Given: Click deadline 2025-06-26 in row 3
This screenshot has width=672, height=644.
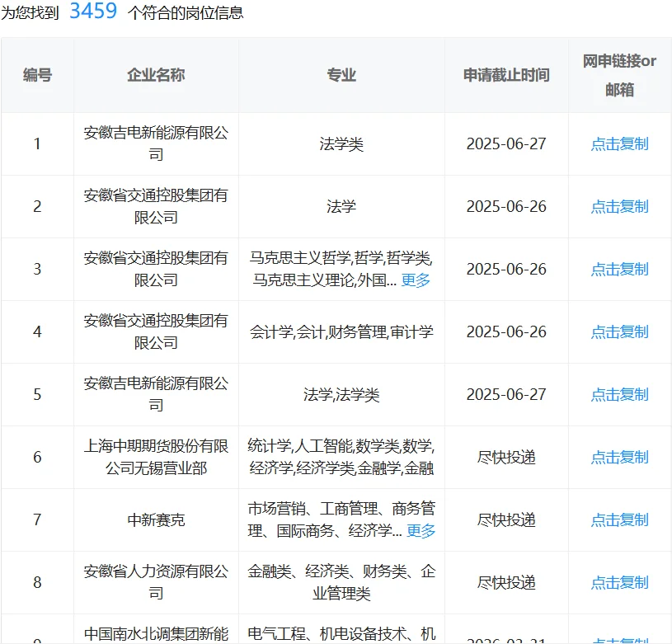Looking at the screenshot, I should point(506,269).
